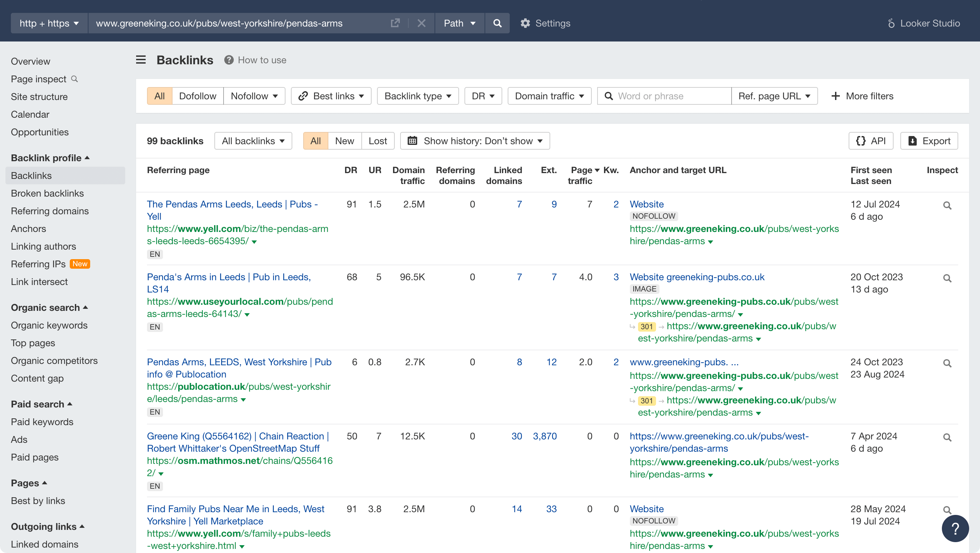
Task: Open Referring domains in sidebar
Action: (x=49, y=211)
